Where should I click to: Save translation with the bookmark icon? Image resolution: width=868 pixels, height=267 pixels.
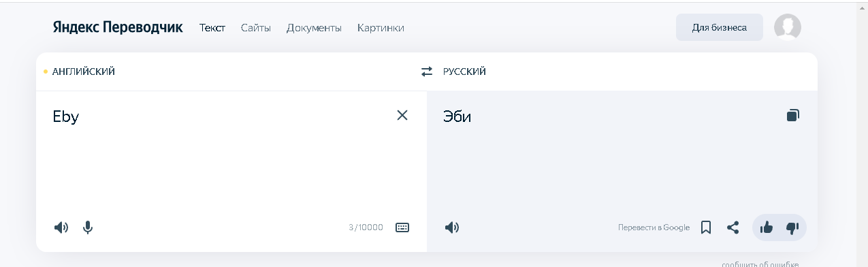click(706, 227)
